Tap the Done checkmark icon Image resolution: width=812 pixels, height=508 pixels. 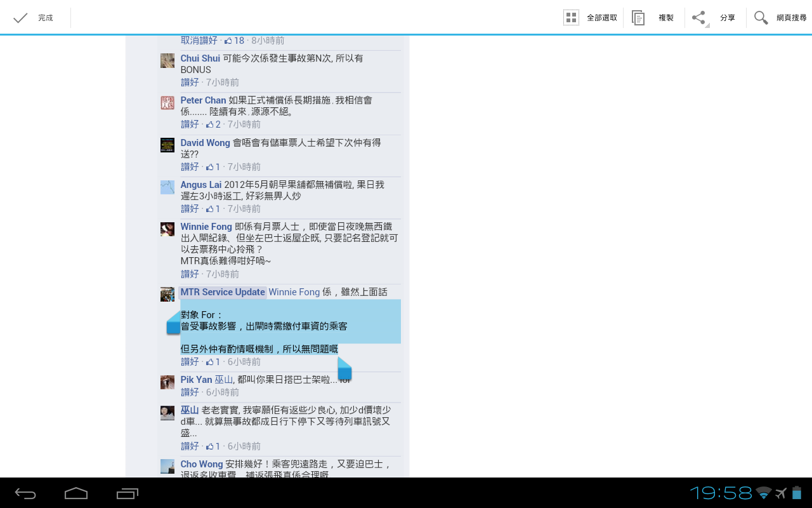pyautogui.click(x=20, y=18)
